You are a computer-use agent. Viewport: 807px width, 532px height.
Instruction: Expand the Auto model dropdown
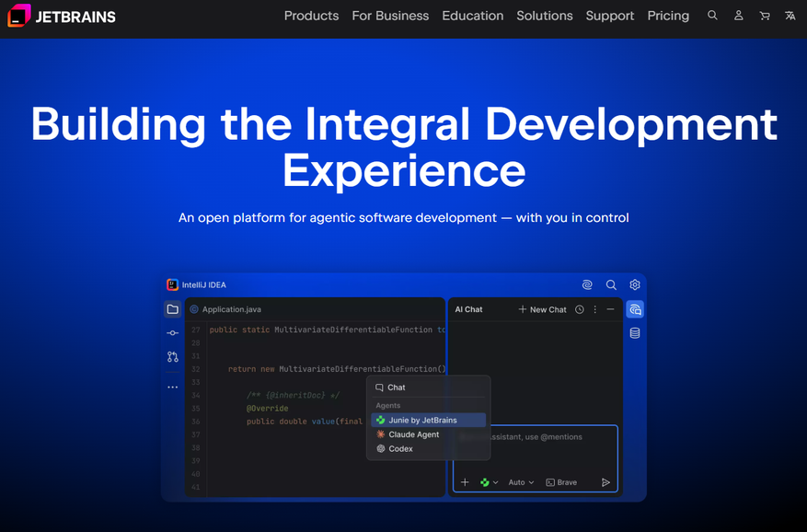click(522, 482)
